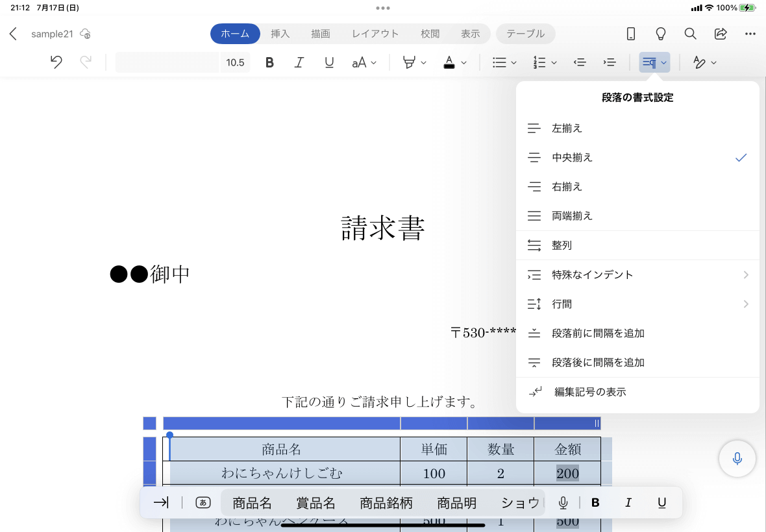
Task: Choose suggestion 商品銘柄
Action: click(x=386, y=503)
